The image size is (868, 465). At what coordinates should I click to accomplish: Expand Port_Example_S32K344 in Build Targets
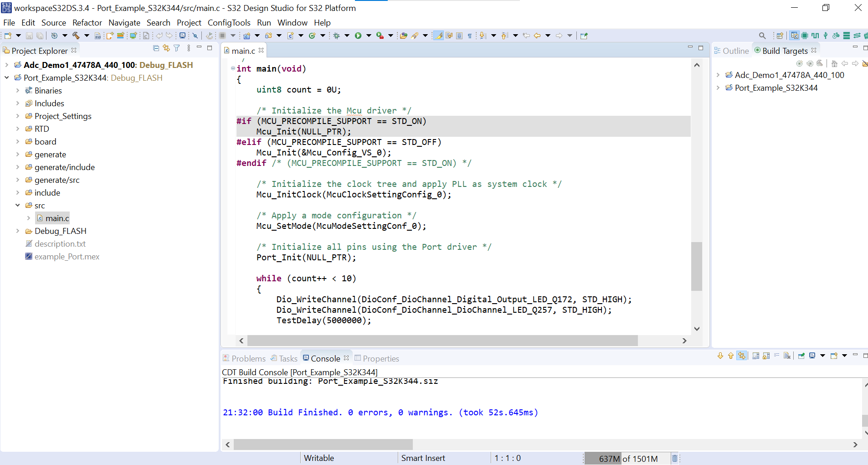click(718, 88)
